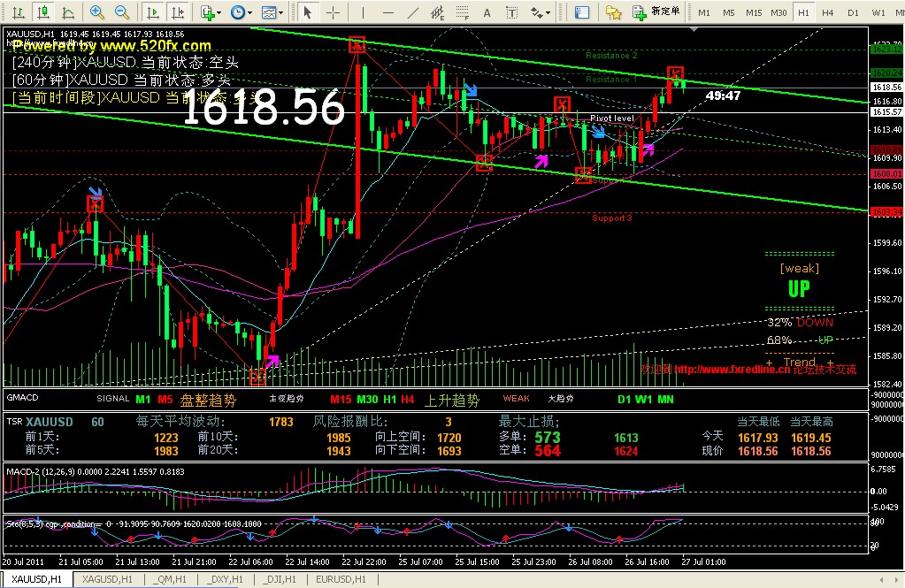Open the indicators list dropdown
The width and height of the screenshot is (905, 588).
coord(211,12)
